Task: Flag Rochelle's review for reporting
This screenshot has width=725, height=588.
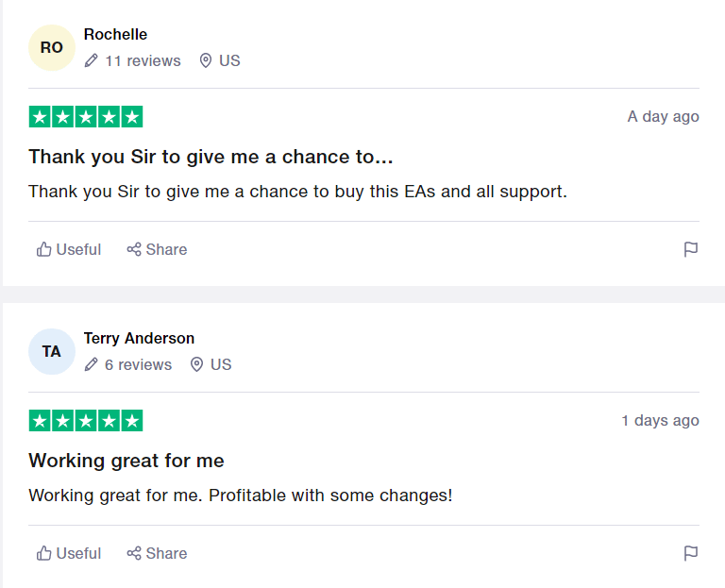Action: pos(691,250)
